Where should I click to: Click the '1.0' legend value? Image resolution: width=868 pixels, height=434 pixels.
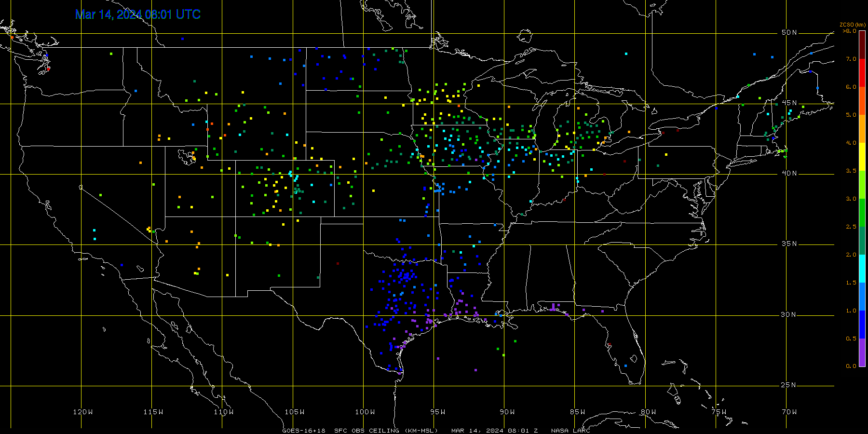851,311
